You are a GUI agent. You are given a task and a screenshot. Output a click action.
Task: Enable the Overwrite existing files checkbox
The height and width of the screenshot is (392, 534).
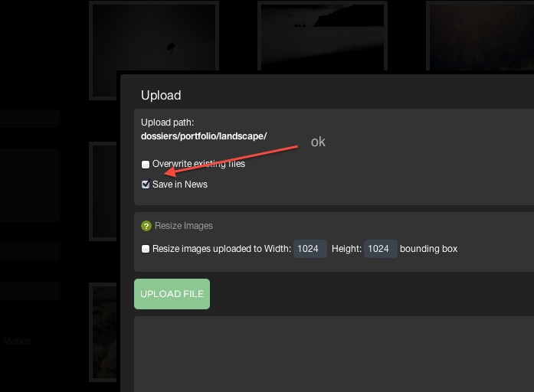pos(146,165)
